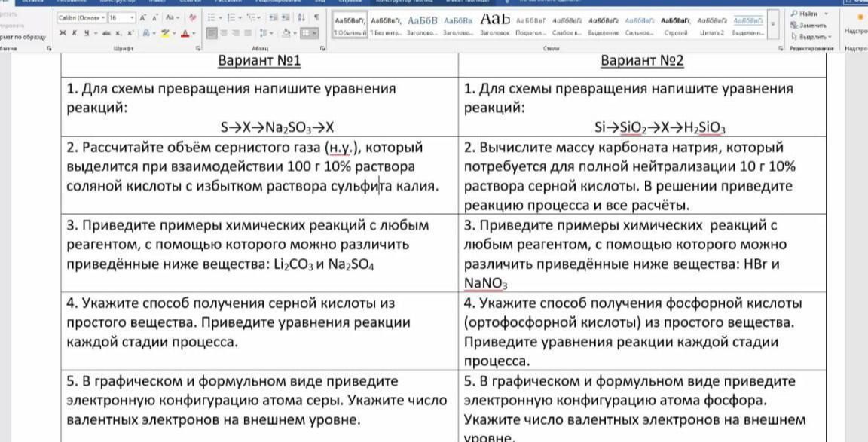Image resolution: width=868 pixels, height=442 pixels.
Task: Open Paragraph dialog launcher in Абзац group
Action: (322, 49)
